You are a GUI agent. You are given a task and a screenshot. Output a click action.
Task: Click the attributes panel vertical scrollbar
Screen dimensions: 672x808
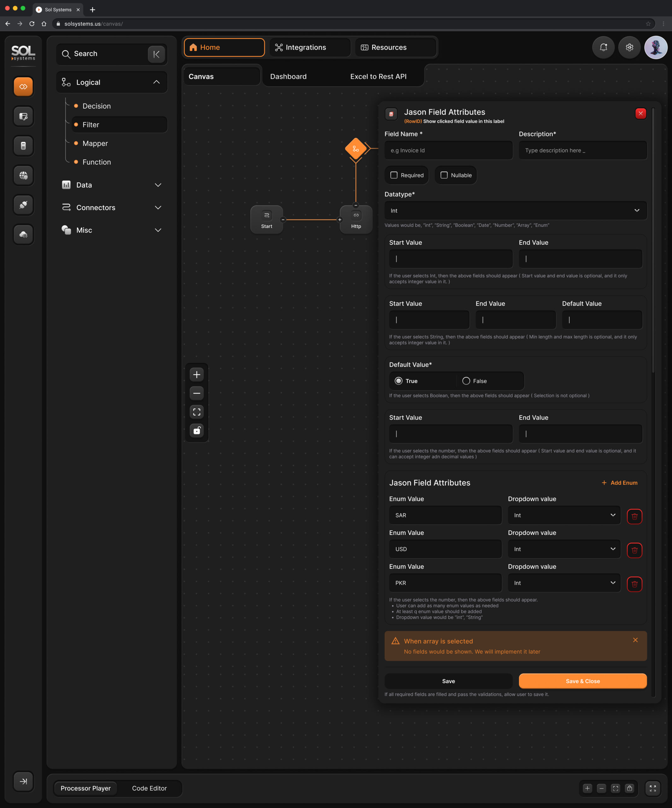point(653,241)
